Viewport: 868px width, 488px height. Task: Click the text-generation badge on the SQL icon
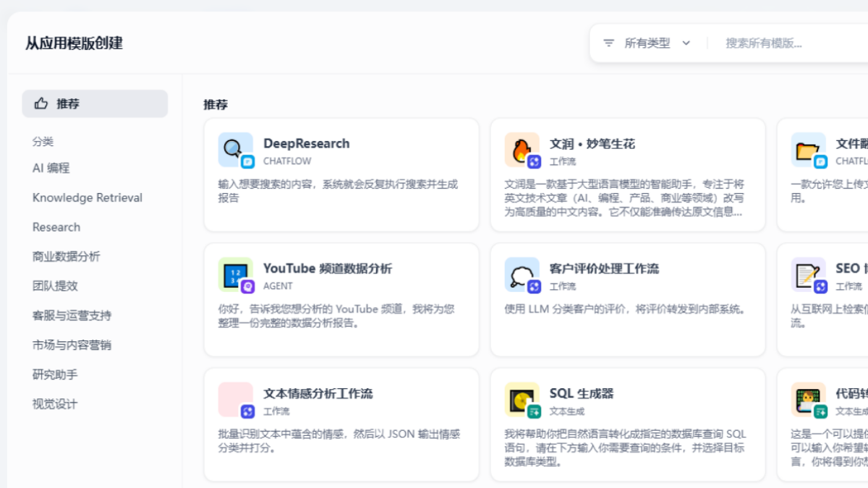[534, 412]
